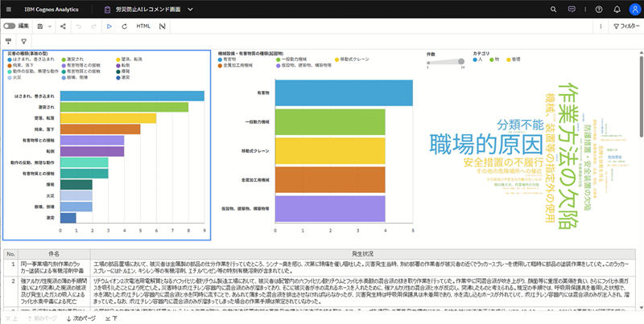Click the refresh icon in toolbar
The height and width of the screenshot is (324, 644).
click(x=124, y=27)
